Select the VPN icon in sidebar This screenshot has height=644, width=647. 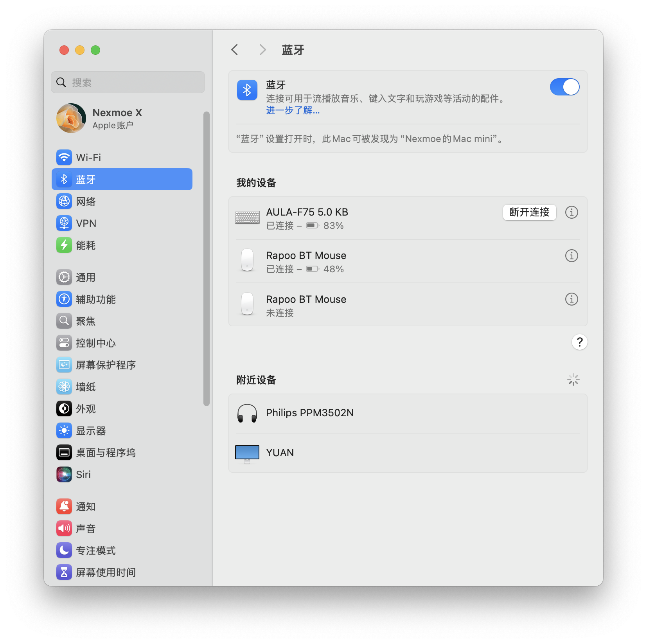coord(64,223)
